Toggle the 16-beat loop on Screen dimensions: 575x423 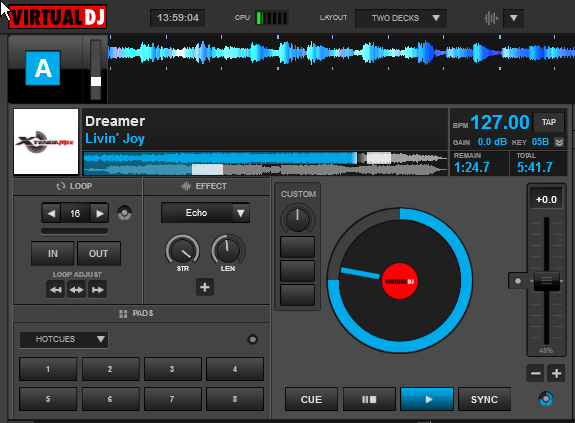point(75,213)
